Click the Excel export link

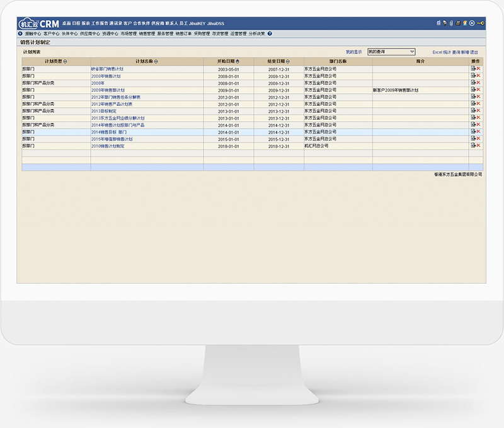pyautogui.click(x=438, y=52)
